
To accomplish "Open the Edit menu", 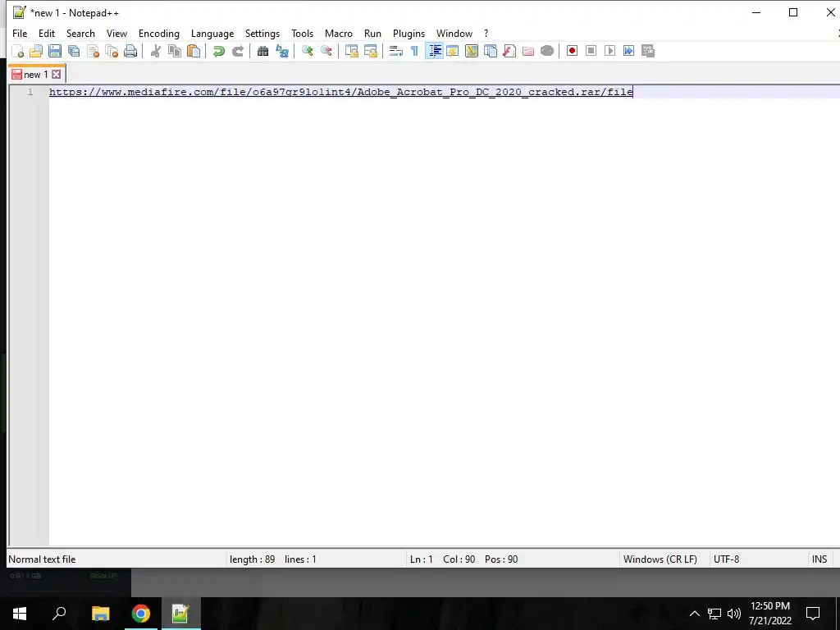I will 47,33.
